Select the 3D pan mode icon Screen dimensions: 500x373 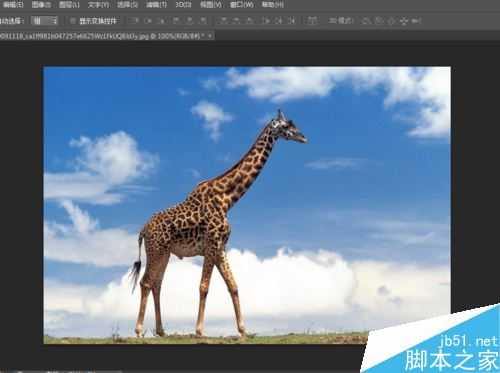[391, 21]
